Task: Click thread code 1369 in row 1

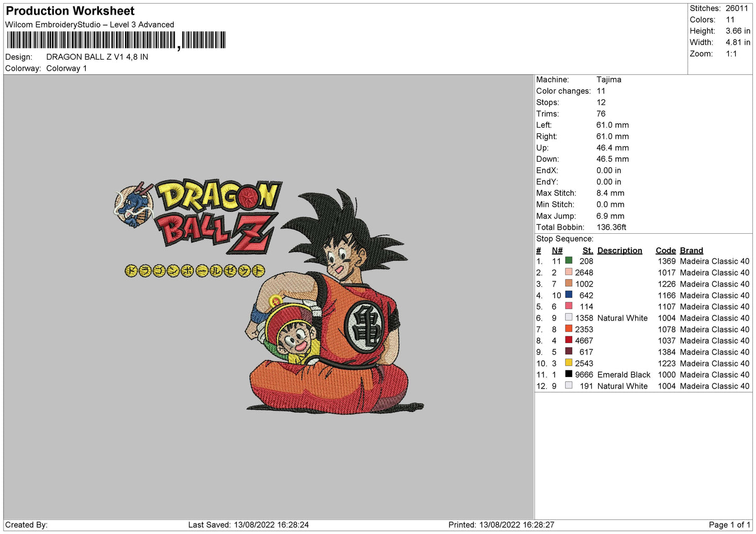Action: coord(667,261)
